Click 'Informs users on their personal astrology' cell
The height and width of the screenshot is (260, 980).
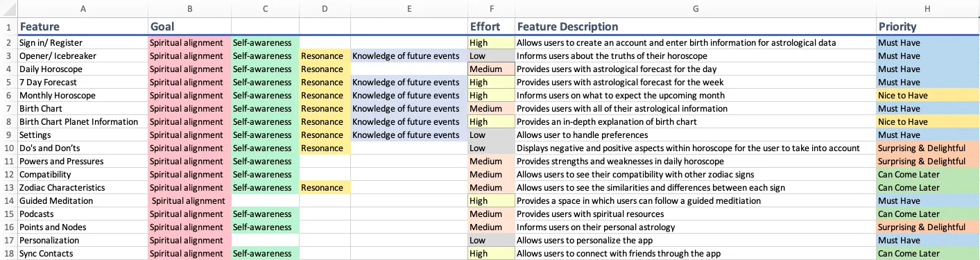696,227
